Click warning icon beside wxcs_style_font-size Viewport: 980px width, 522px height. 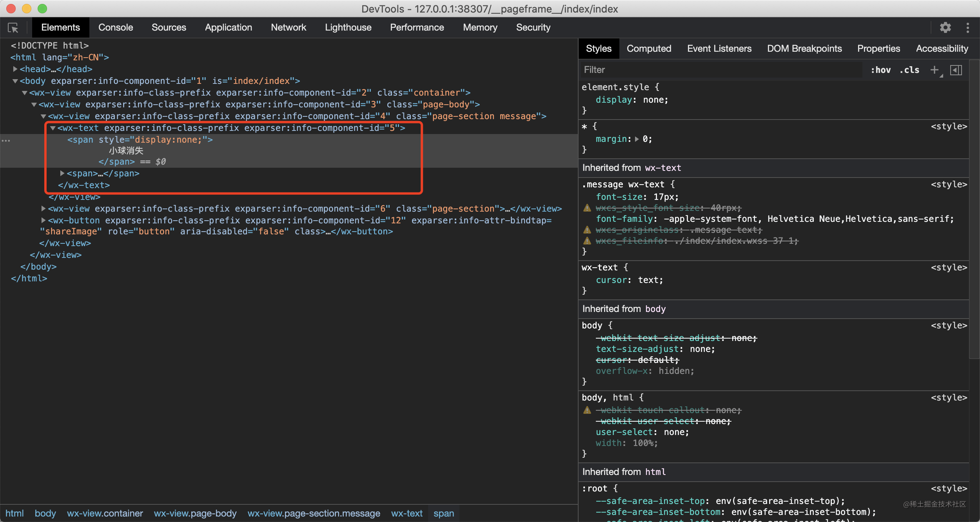[587, 208]
